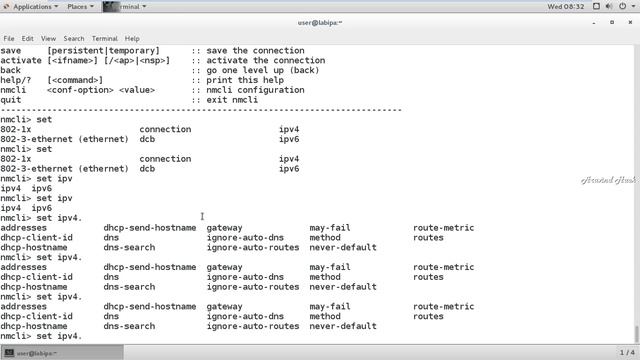Click 'activate the connection' help text

pos(266,60)
